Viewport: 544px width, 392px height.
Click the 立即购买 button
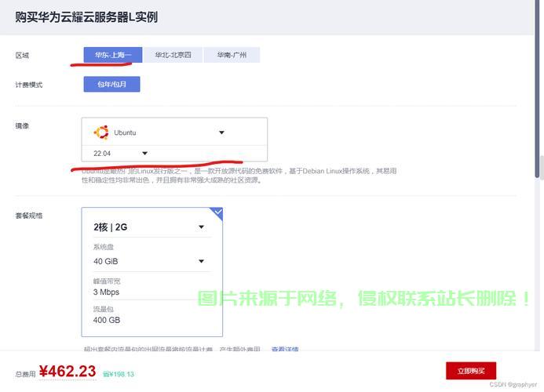[471, 371]
